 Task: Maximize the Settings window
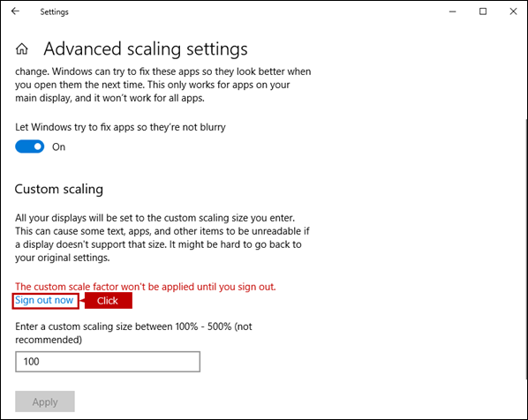tap(483, 11)
